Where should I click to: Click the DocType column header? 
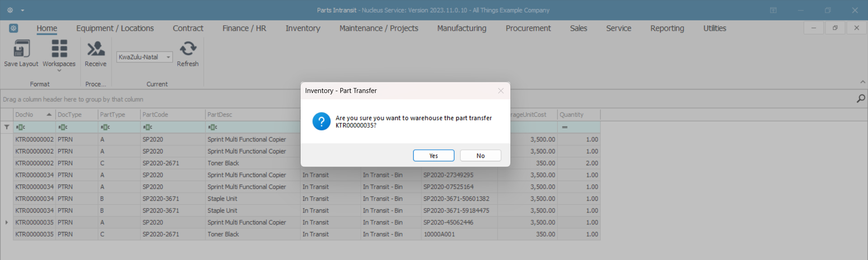[x=77, y=115]
